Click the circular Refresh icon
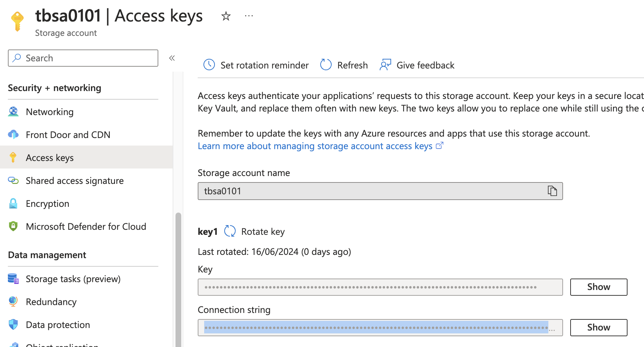This screenshot has width=644, height=347. [x=326, y=65]
